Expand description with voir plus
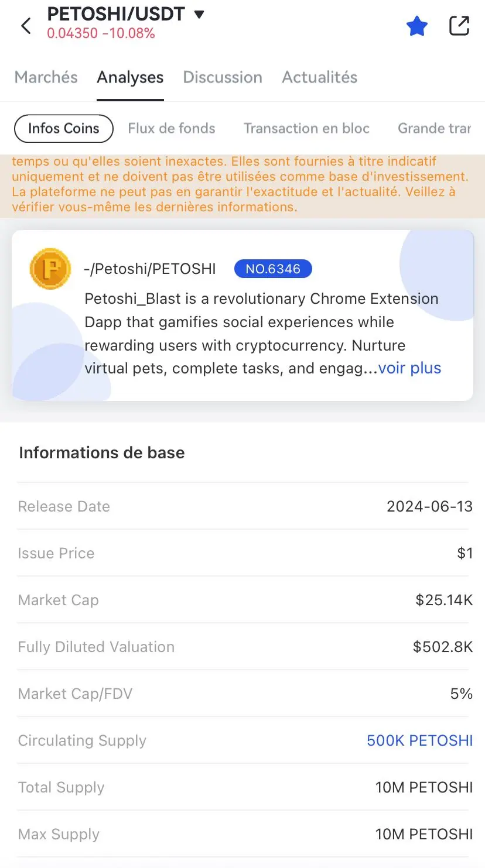 point(409,368)
